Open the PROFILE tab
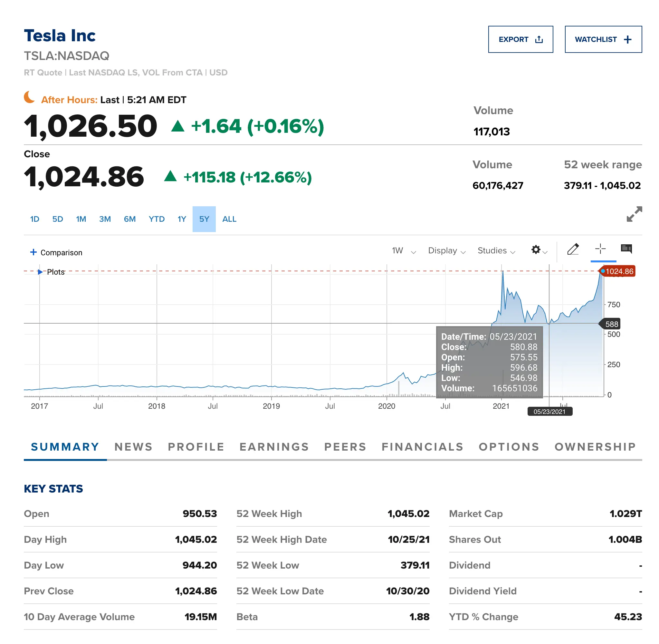 point(196,447)
